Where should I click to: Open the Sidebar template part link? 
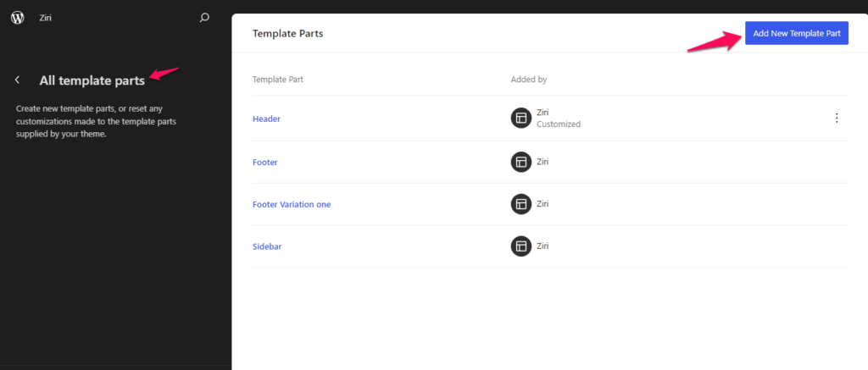coord(267,246)
